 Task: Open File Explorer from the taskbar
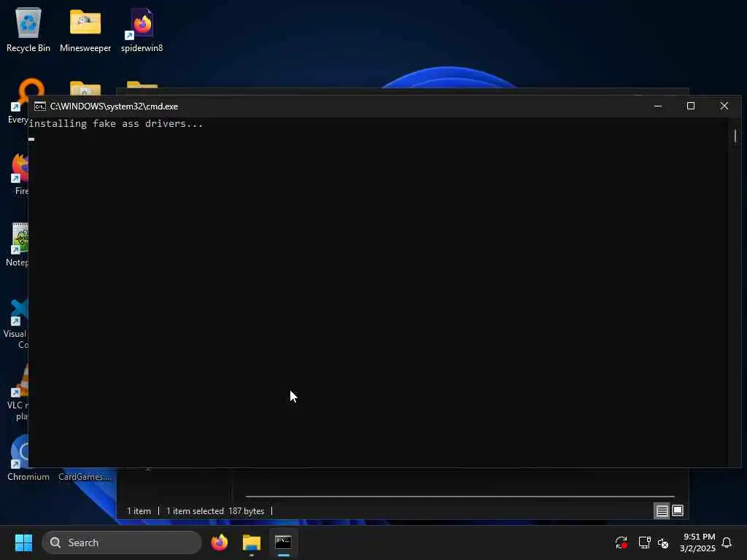252,542
